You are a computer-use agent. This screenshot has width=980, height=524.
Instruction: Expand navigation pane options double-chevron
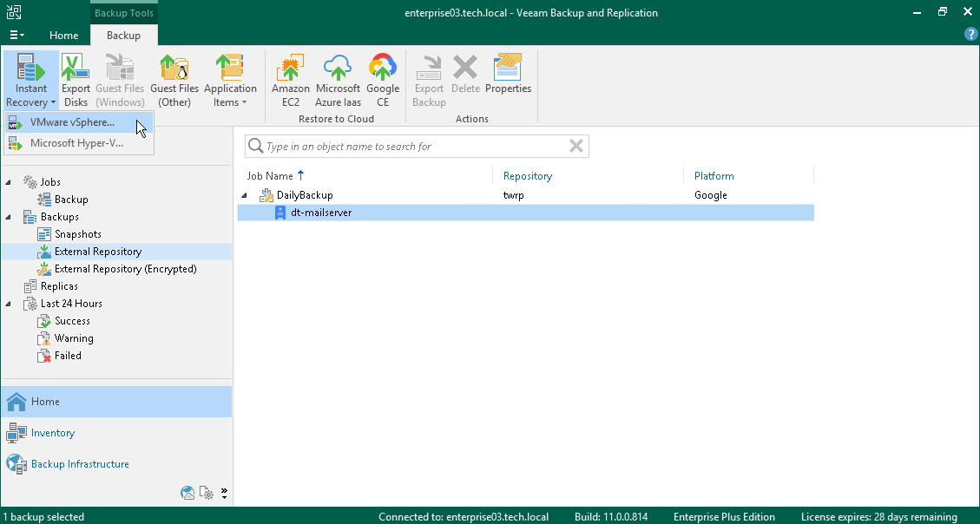(224, 494)
